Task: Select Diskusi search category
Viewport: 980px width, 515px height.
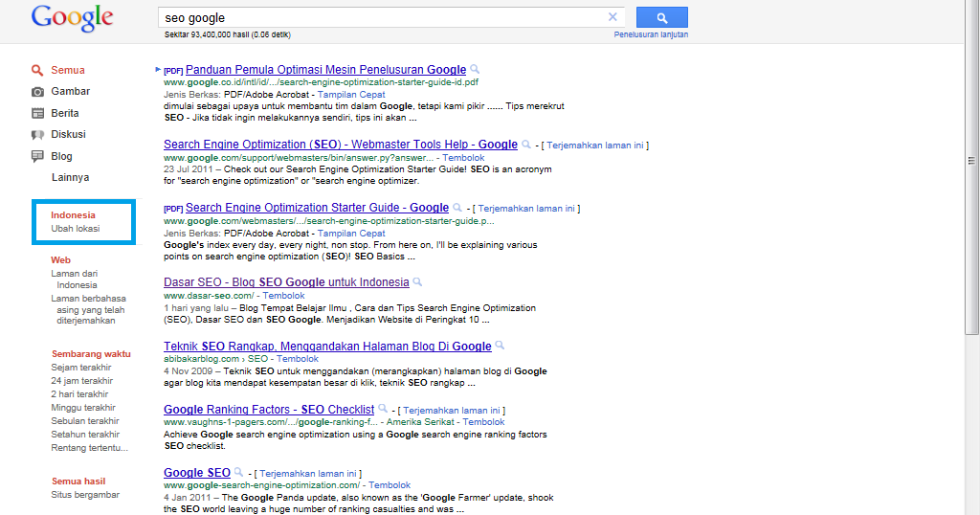Action: [68, 134]
